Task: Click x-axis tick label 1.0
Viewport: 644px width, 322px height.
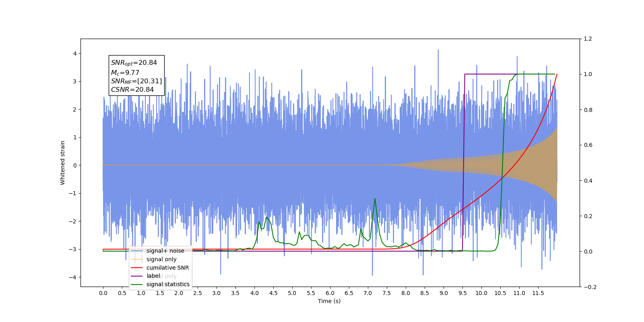Action: point(141,293)
